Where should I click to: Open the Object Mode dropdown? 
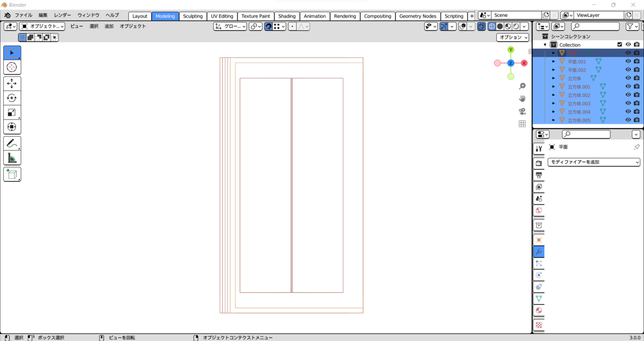pos(42,26)
